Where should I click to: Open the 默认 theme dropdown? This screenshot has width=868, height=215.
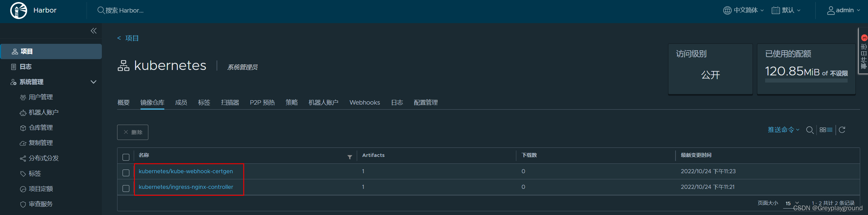[786, 11]
